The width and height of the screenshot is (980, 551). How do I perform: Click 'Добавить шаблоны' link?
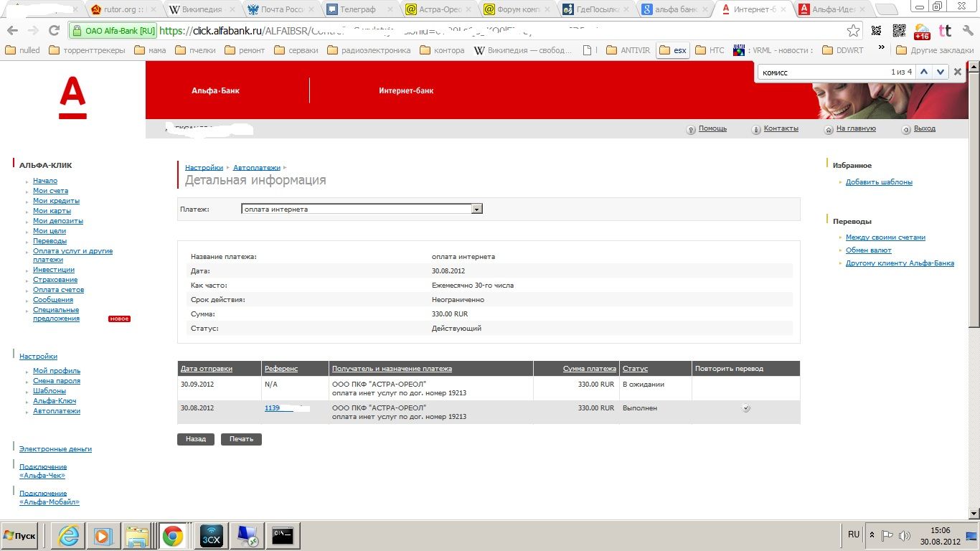[879, 182]
